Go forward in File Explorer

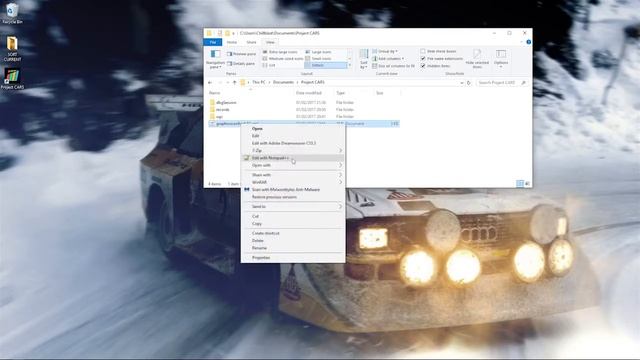[x=220, y=82]
